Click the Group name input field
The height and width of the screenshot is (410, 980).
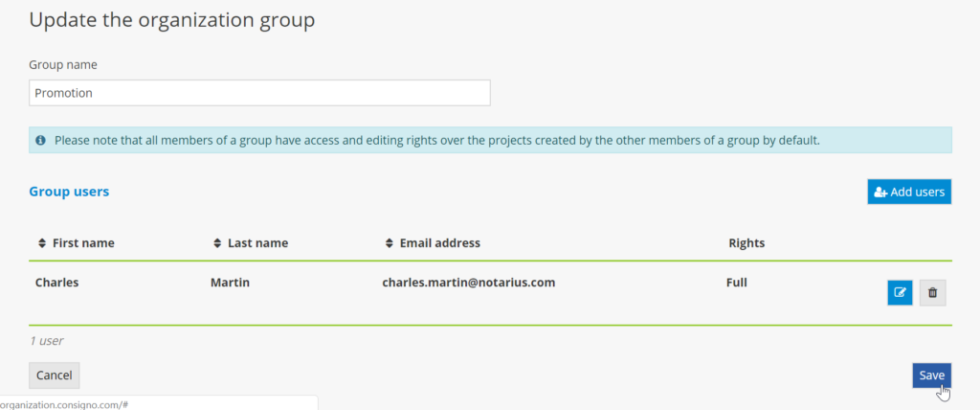click(x=259, y=93)
